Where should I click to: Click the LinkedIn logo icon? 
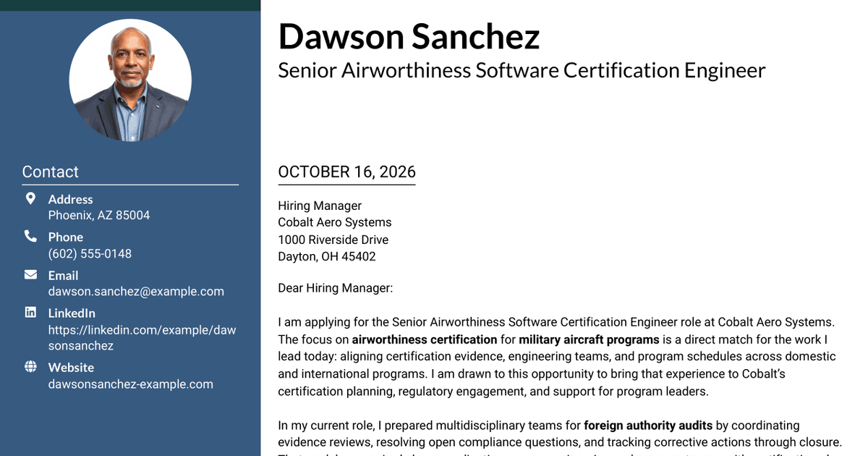30,312
